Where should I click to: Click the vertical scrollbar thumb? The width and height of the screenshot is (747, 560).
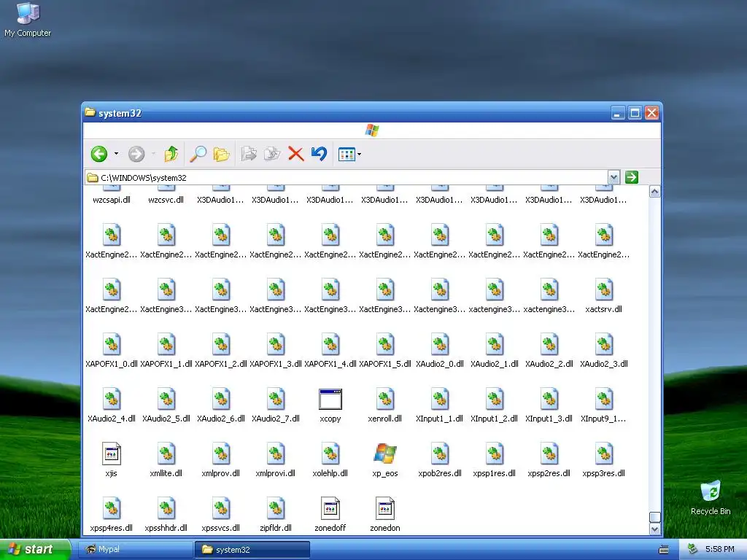655,517
